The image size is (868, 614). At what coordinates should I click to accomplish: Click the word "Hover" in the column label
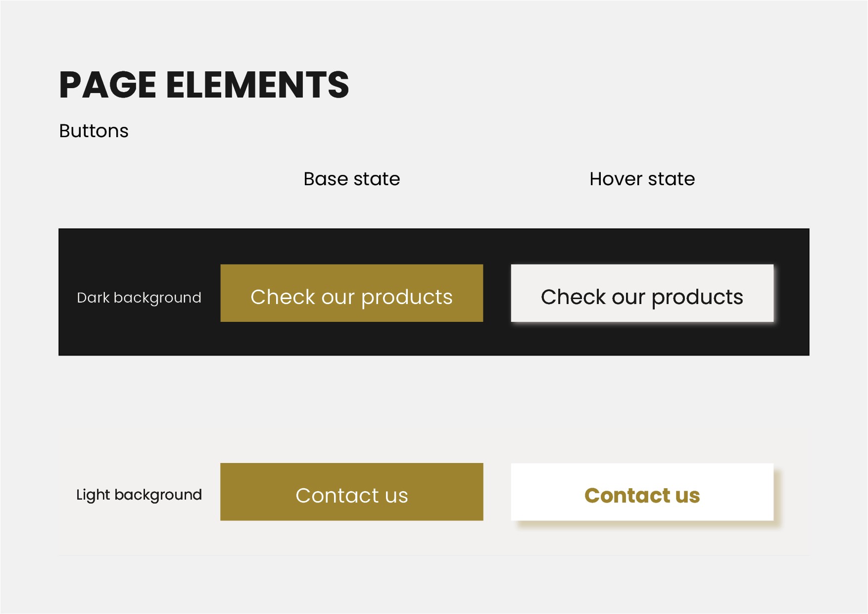[x=616, y=179]
